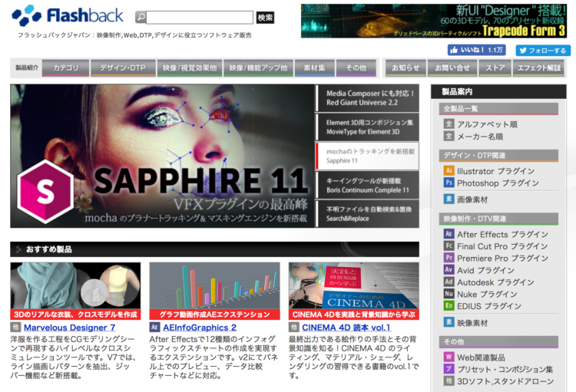Viewport: 576px width, 392px height.
Task: Open Final Cut Pro プラグイン link
Action: tap(502, 246)
